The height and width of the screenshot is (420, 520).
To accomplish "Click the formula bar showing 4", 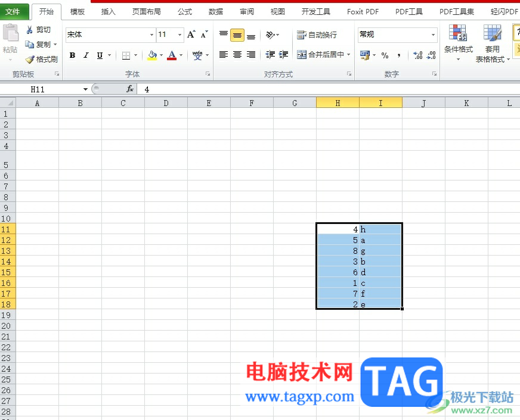I will 330,89.
